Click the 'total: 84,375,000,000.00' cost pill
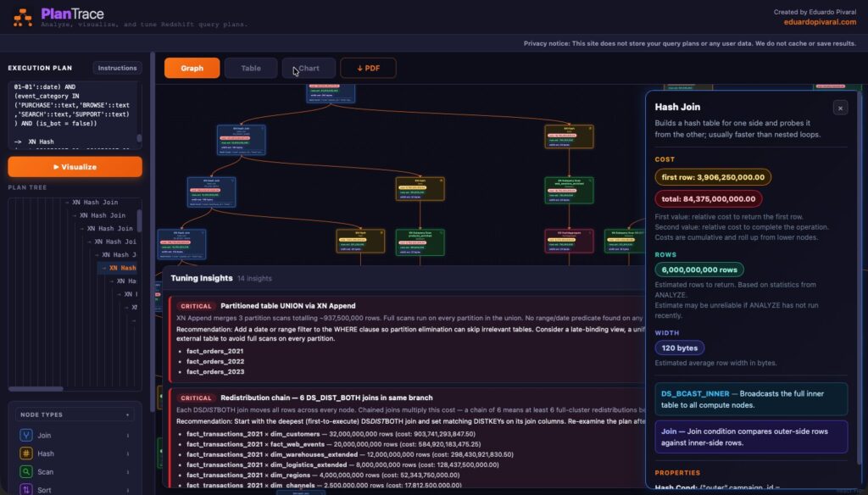868x495 pixels. pos(709,199)
